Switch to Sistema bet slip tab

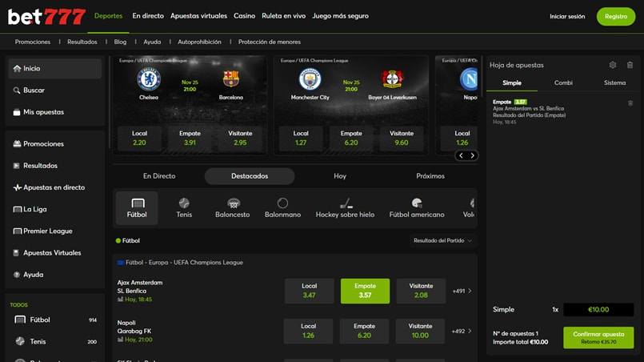615,82
